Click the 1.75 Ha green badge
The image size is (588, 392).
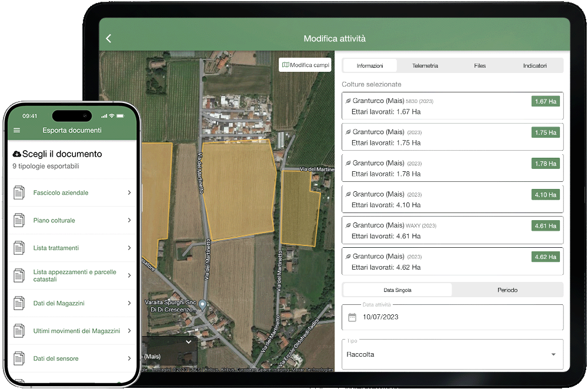545,132
